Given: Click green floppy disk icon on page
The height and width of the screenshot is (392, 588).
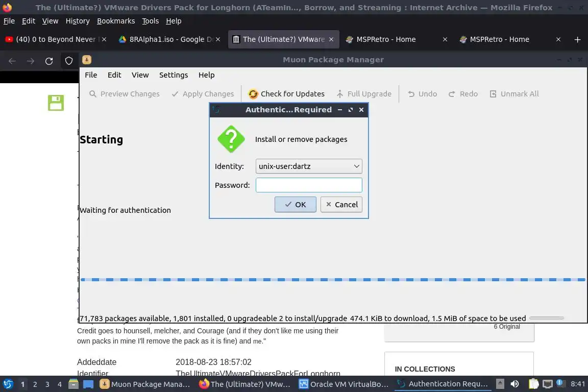Looking at the screenshot, I should point(56,103).
